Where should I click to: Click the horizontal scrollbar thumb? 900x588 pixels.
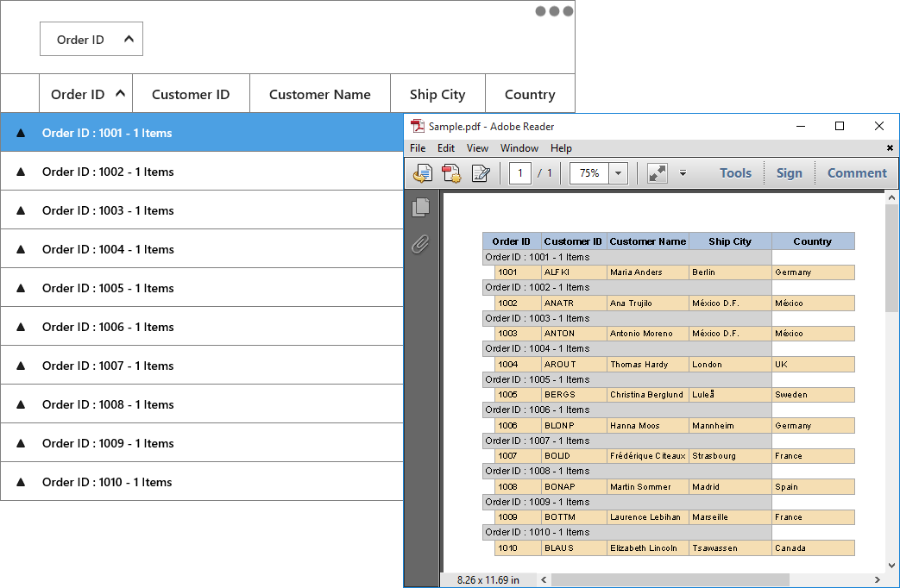pos(670,580)
